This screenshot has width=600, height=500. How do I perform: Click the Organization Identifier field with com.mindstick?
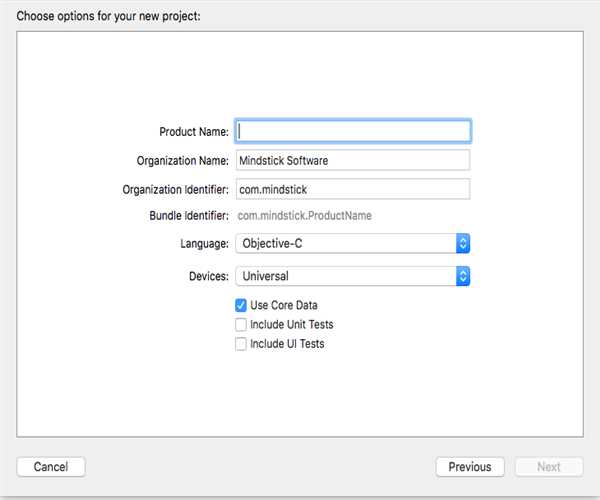tap(353, 189)
